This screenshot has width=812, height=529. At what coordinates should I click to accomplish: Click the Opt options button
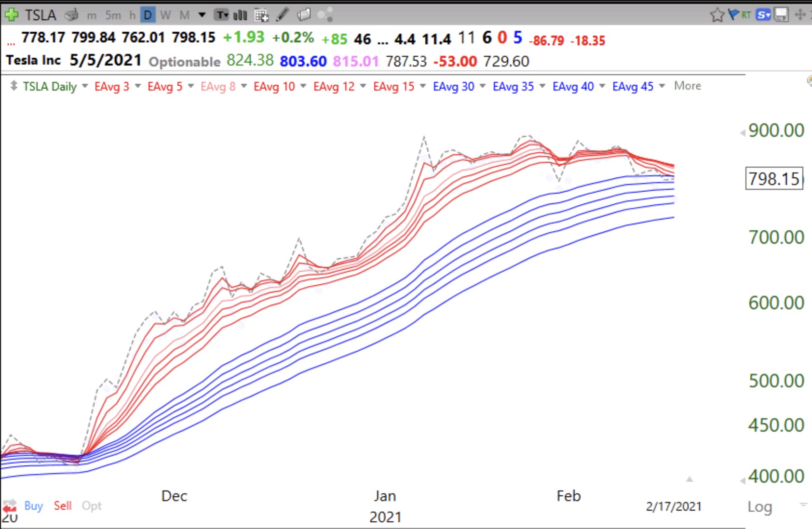tap(92, 505)
